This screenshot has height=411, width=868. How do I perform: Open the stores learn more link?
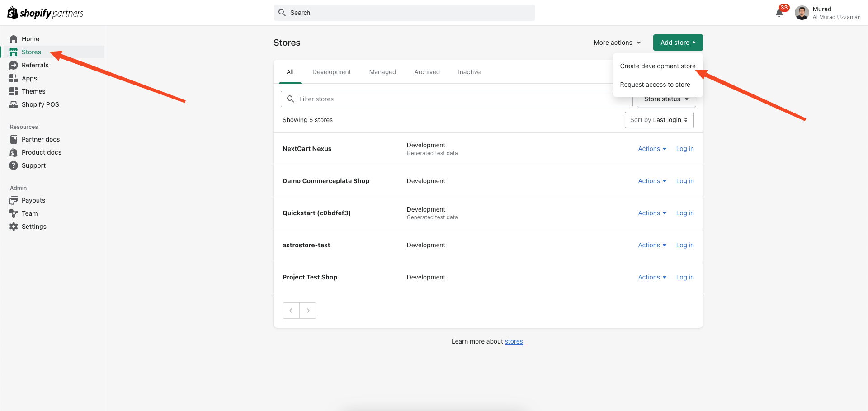[514, 341]
